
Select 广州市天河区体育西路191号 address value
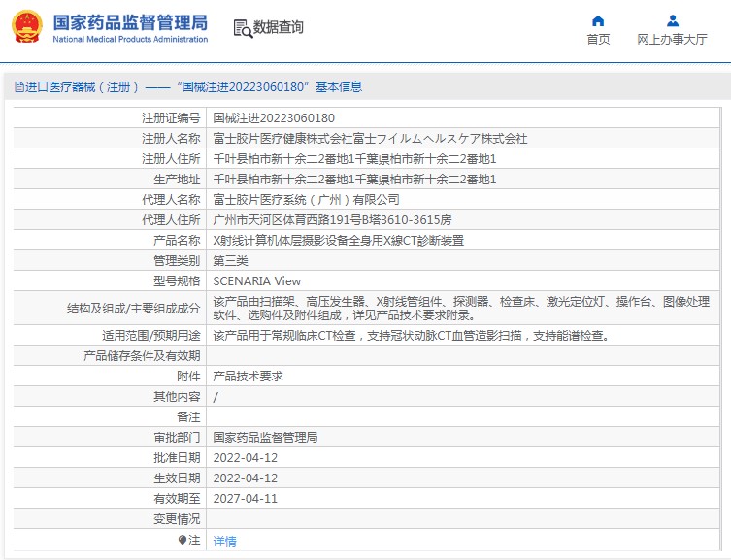tap(332, 220)
